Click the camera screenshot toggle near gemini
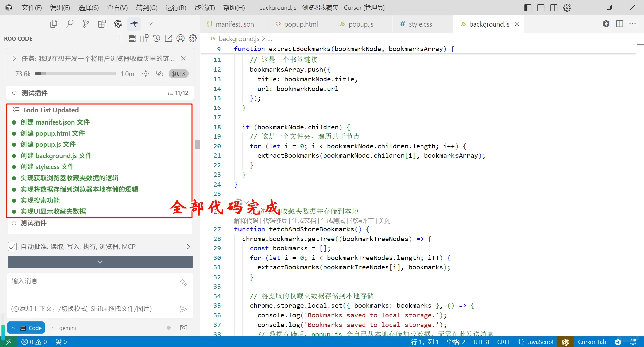The width and height of the screenshot is (644, 347). click(183, 328)
